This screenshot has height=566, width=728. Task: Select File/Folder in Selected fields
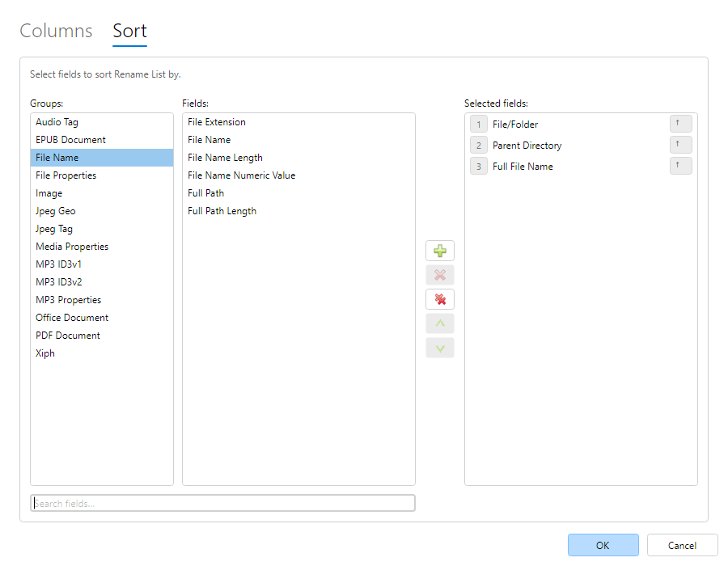pos(581,124)
